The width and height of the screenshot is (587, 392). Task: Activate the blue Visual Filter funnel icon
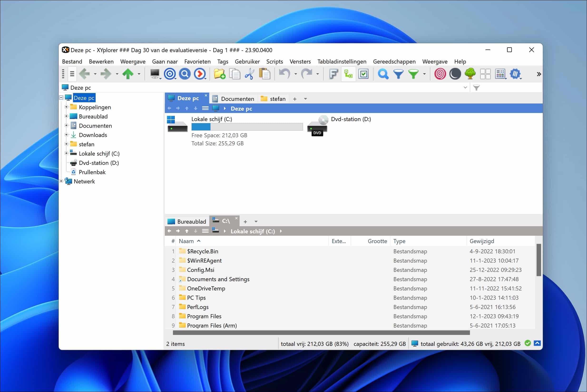398,74
